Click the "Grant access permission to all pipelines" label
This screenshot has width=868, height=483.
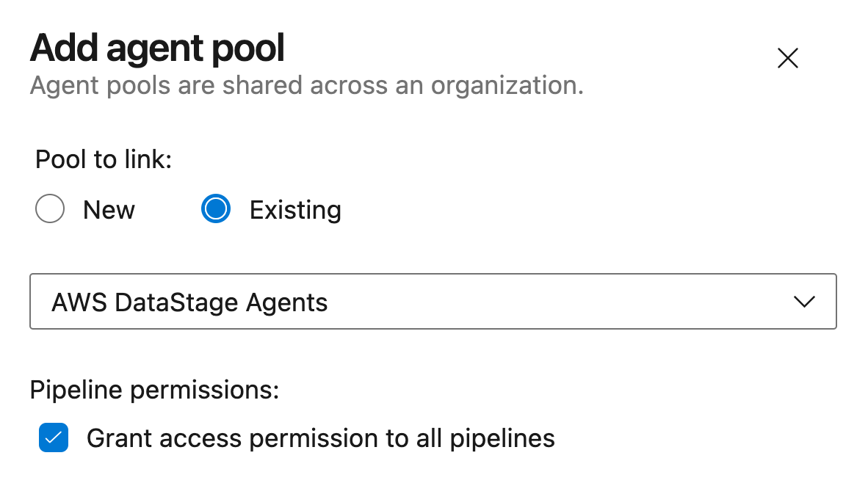[x=320, y=438]
